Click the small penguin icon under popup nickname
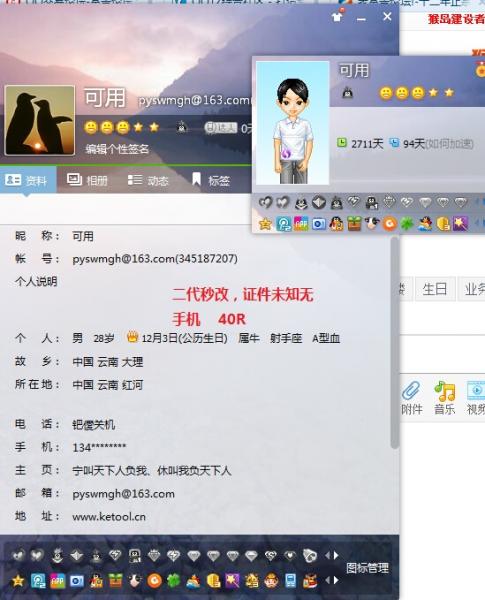Screen dimensions: 485x600 coord(348,93)
